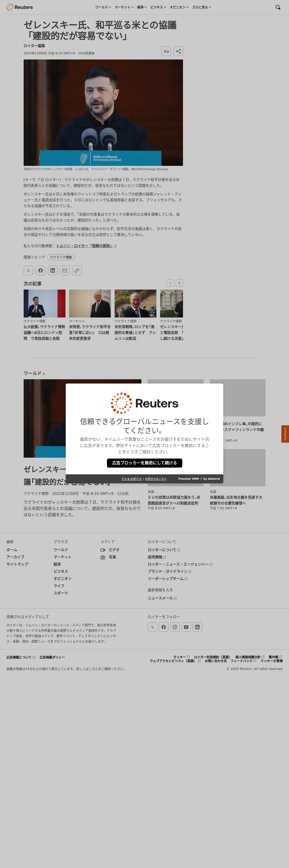Open the Putin thumbnail in 次の記事
Image resolution: width=289 pixels, height=868 pixels.
point(135,304)
